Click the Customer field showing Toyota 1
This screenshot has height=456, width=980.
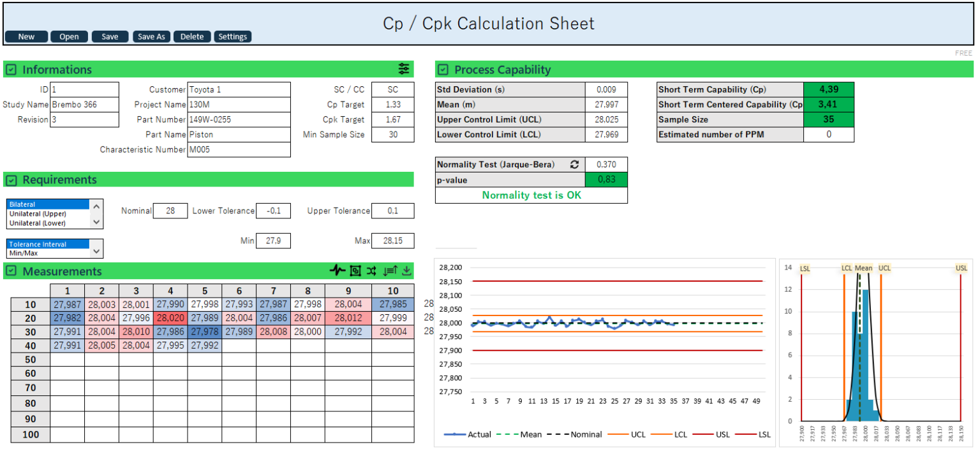pyautogui.click(x=239, y=89)
